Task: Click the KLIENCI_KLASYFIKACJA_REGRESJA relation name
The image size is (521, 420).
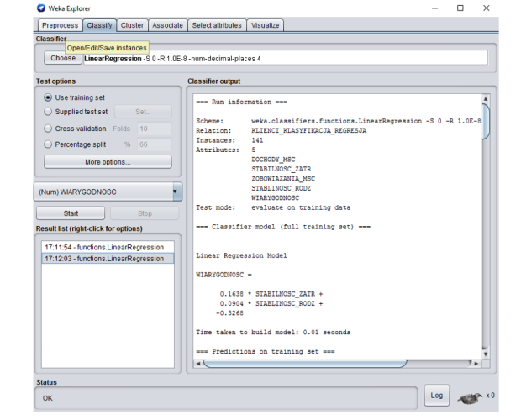Action: tap(308, 130)
